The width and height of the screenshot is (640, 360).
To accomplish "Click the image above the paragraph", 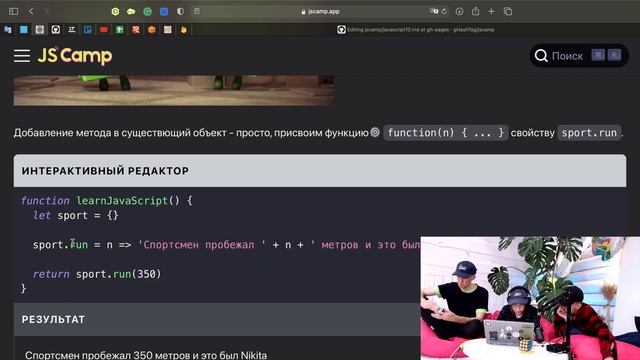I will (174, 90).
